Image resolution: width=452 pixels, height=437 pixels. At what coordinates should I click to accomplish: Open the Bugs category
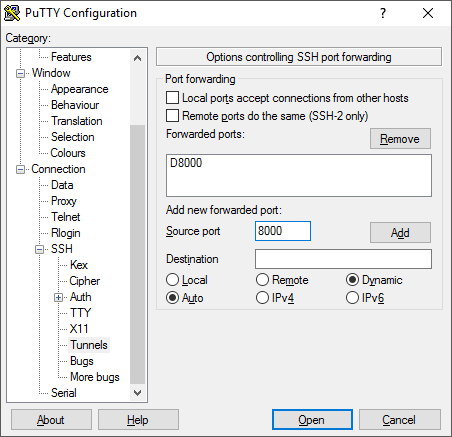click(x=82, y=361)
